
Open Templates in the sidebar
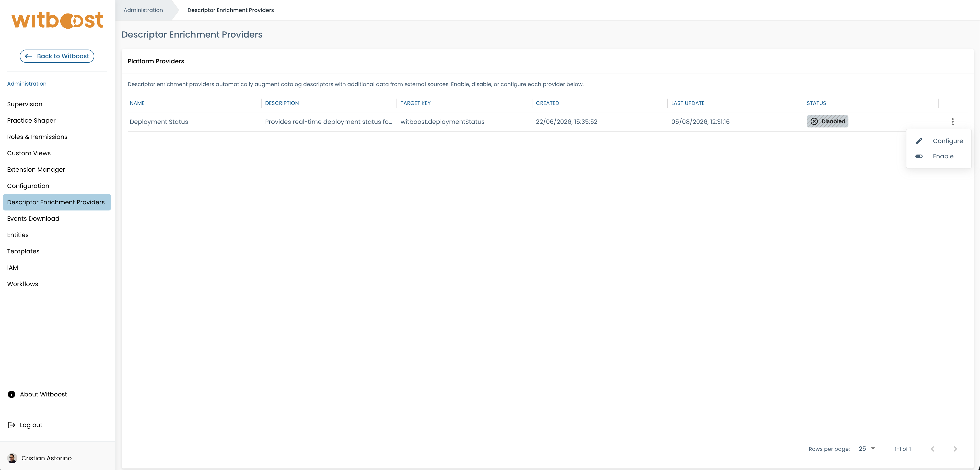point(23,251)
